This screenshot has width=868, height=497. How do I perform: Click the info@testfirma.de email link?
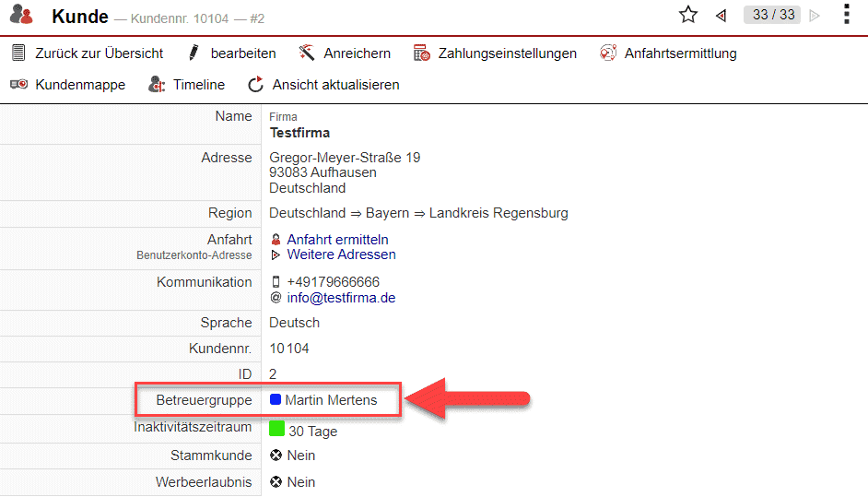[x=341, y=298]
